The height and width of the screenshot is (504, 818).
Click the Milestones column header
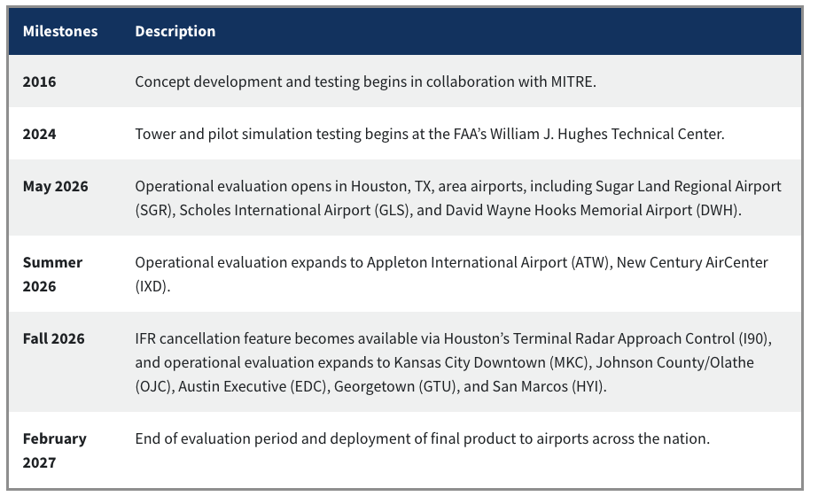pos(60,31)
